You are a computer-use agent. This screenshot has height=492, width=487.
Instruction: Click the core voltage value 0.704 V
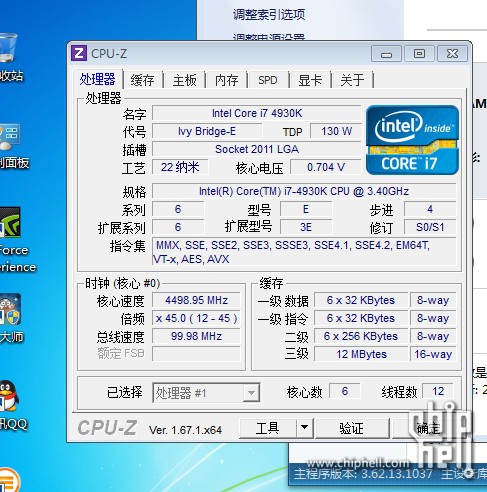(x=326, y=167)
